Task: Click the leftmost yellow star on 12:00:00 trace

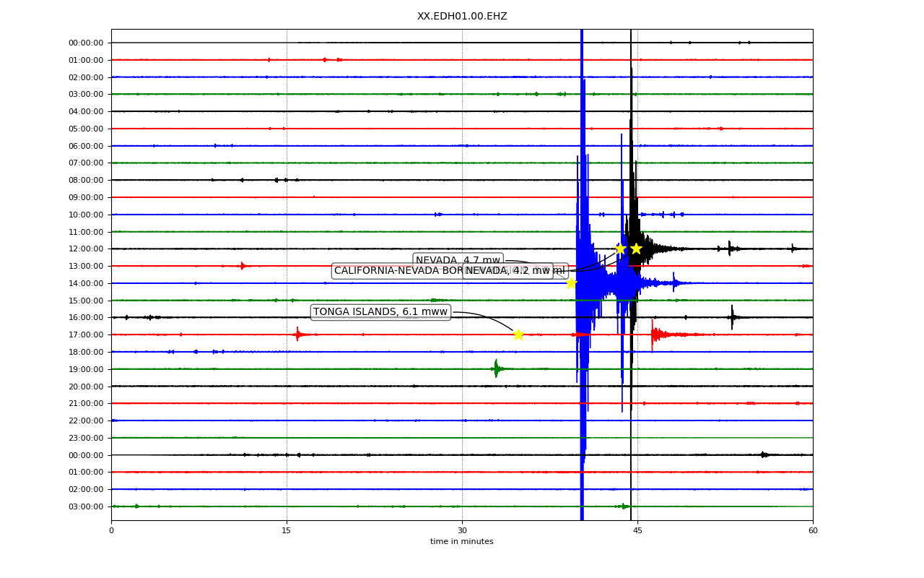Action: point(620,249)
